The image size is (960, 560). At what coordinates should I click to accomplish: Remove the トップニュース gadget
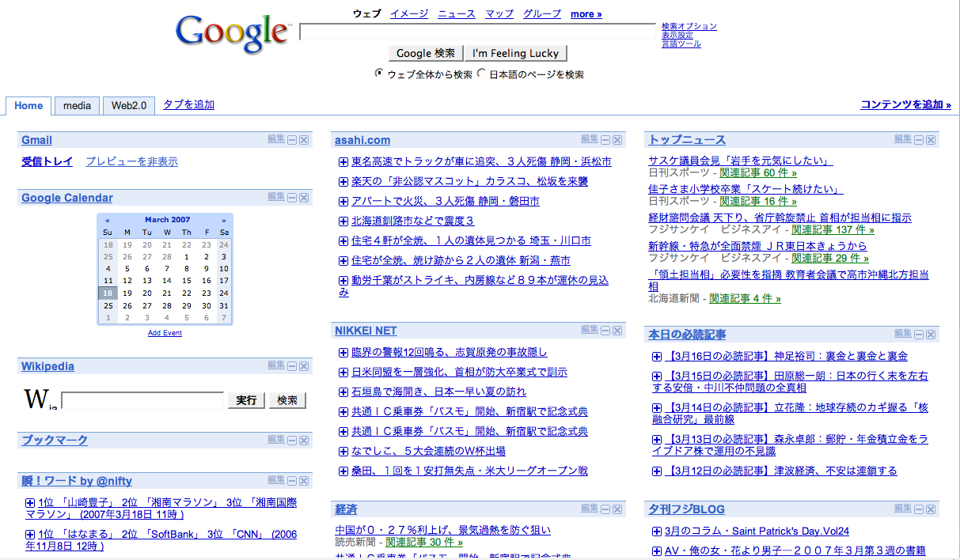click(931, 140)
